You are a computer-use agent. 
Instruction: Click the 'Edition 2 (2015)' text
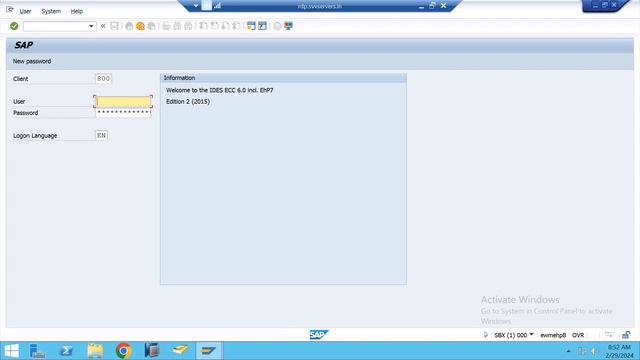coord(188,102)
